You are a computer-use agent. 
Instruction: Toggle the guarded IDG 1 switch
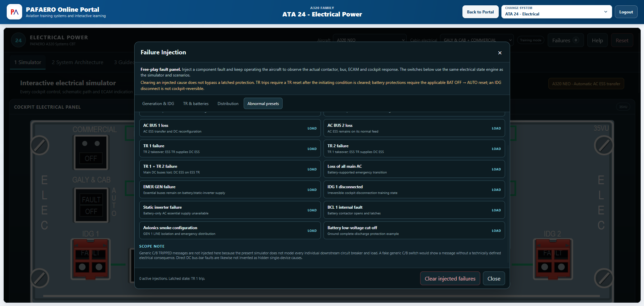(91, 259)
